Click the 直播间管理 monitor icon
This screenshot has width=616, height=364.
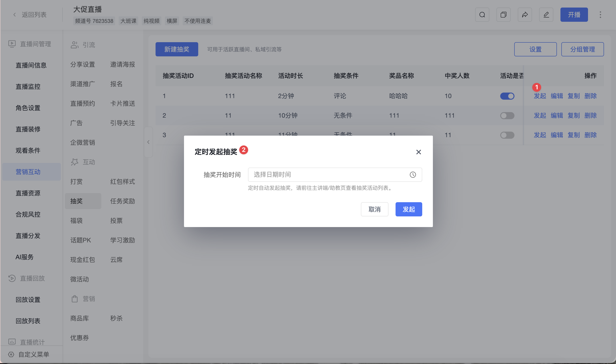click(x=12, y=44)
